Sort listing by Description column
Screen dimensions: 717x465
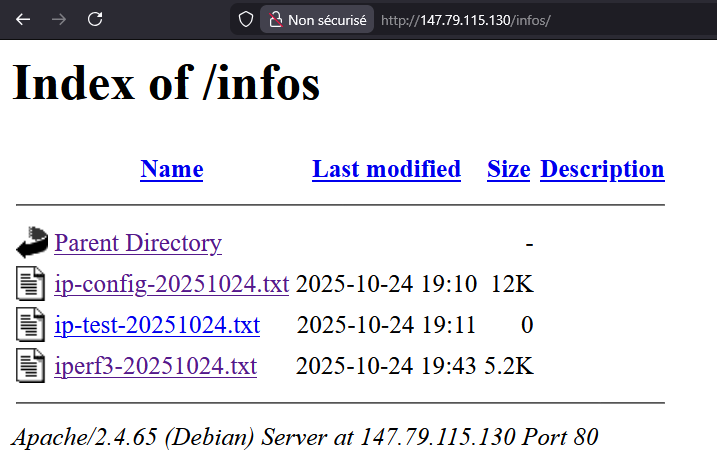[x=602, y=170]
